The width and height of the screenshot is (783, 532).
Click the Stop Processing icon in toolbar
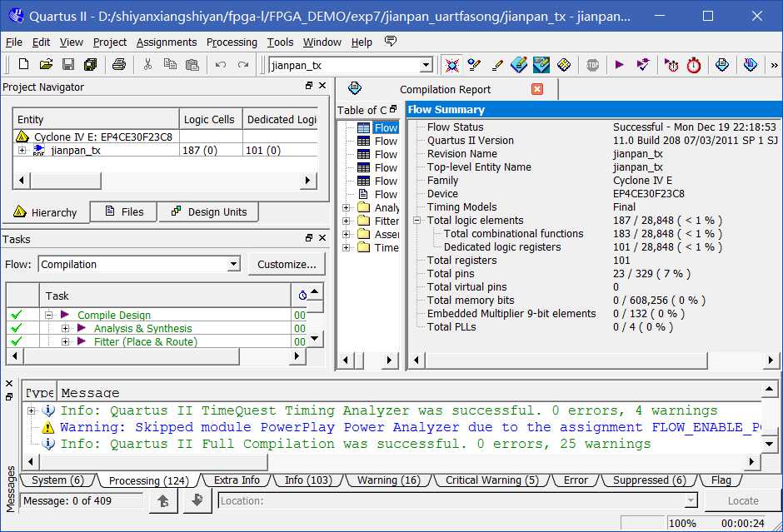click(x=592, y=65)
